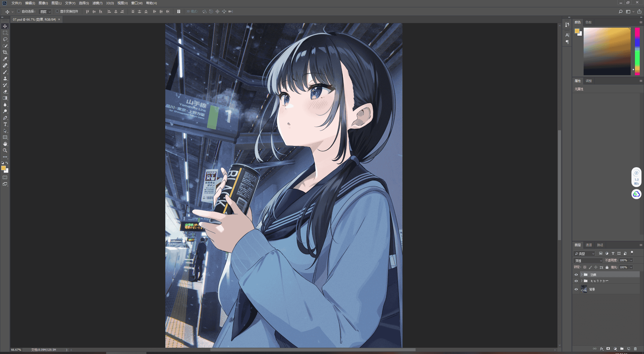Open the 文件(F) menu
Screen dimensions: 644x354
pos(16,3)
